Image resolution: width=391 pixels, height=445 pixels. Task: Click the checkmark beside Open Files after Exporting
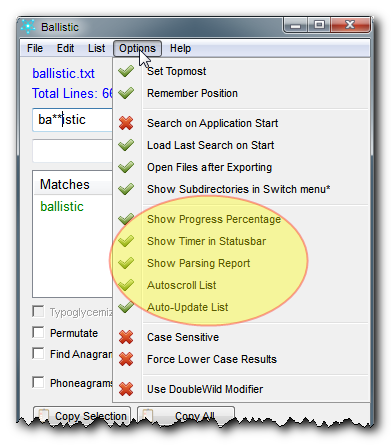click(126, 167)
